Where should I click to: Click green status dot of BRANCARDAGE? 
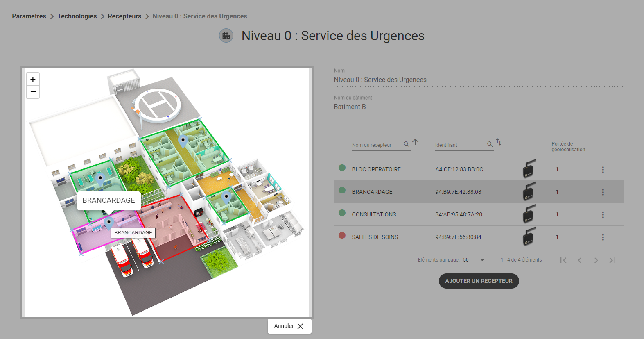pos(342,190)
